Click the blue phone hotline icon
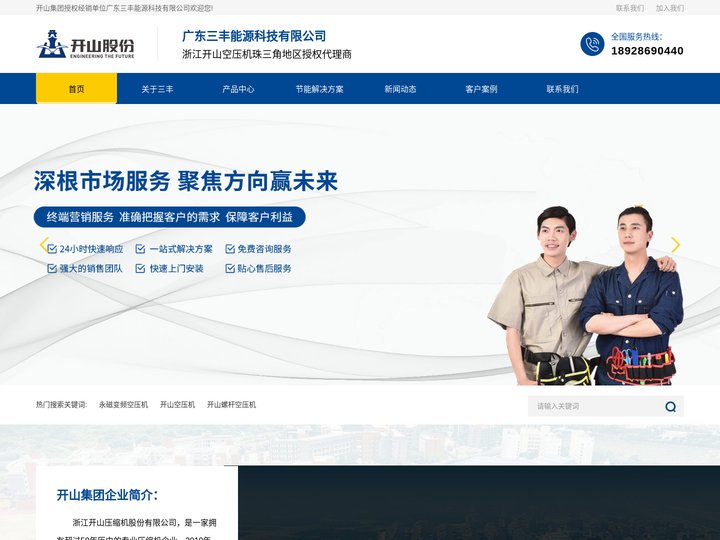The height and width of the screenshot is (540, 720). [592, 44]
